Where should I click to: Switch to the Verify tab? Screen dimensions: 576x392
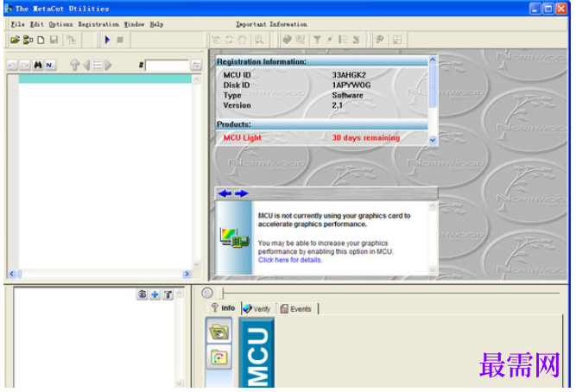tap(257, 309)
